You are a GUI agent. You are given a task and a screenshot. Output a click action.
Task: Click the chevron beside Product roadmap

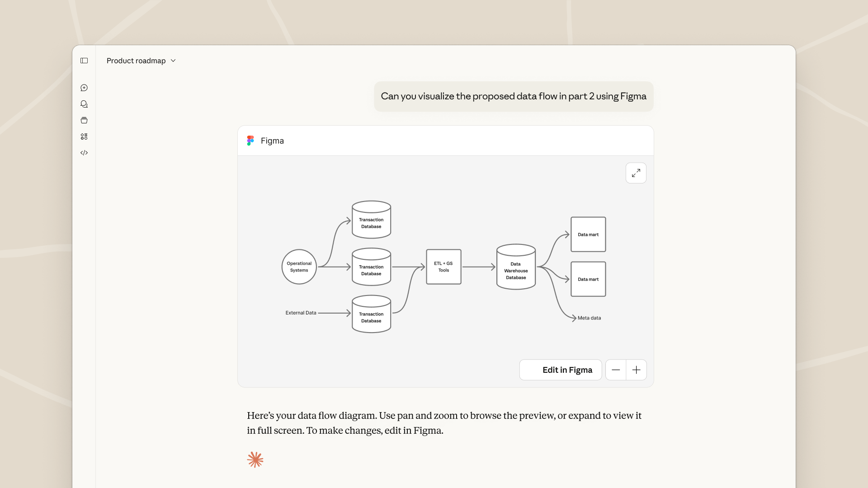click(173, 61)
